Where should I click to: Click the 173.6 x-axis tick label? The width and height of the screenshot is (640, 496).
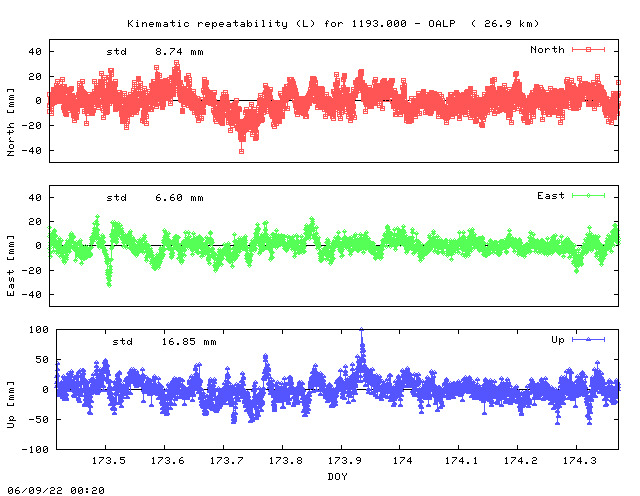click(167, 461)
